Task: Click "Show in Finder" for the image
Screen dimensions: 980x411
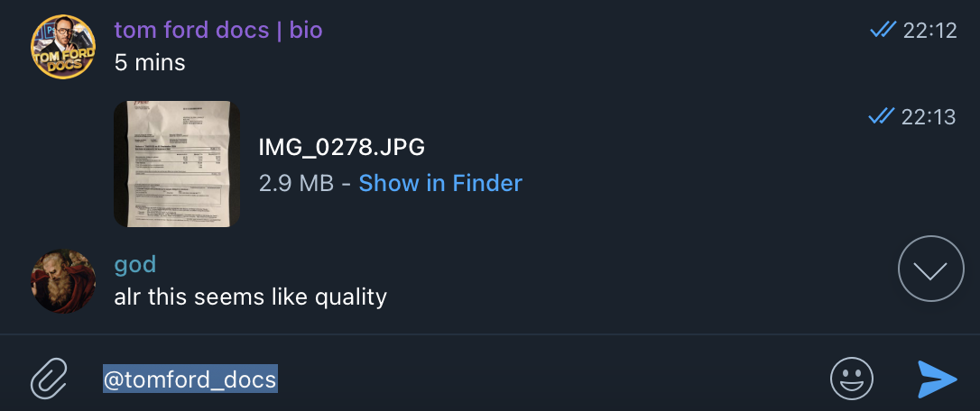Action: coord(440,183)
